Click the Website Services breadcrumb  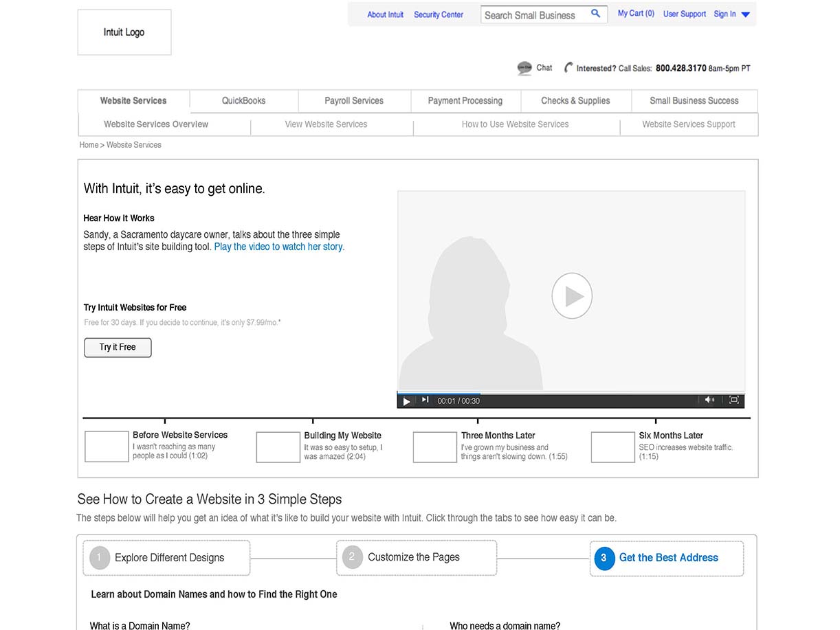(134, 145)
